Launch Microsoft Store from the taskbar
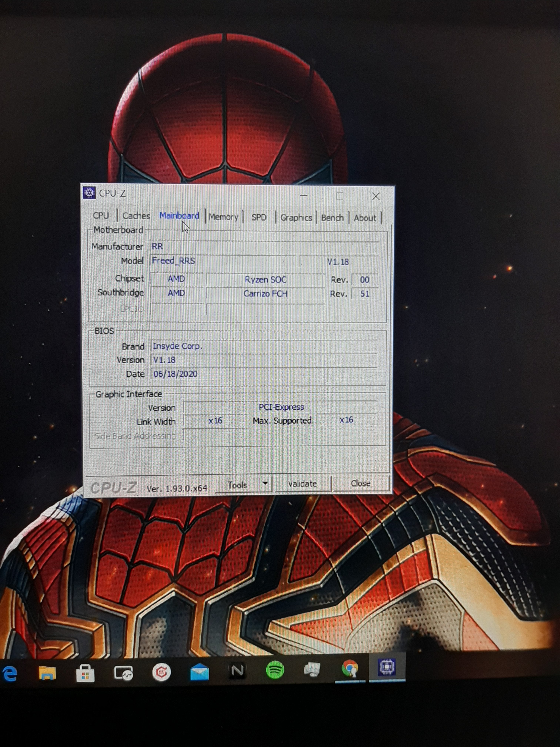560x747 pixels. pos(85,673)
